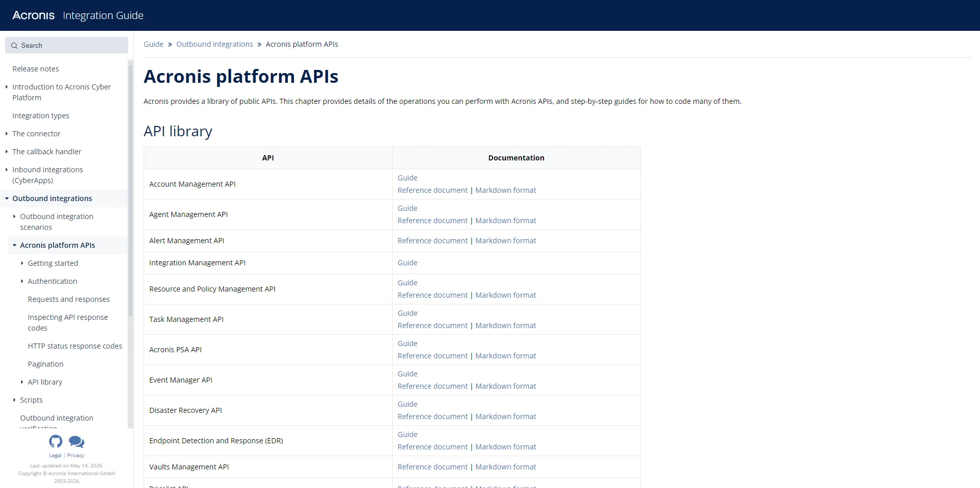Screen dimensions: 980x488
Task: Click the API library section heading
Action: click(x=178, y=132)
